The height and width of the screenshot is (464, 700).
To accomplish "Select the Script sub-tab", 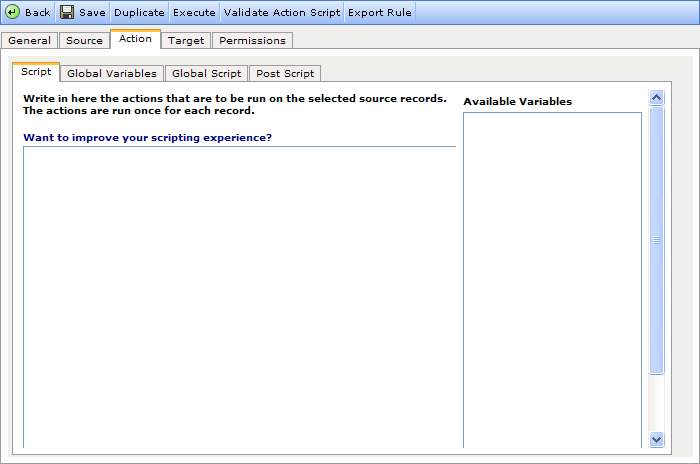I will 36,72.
